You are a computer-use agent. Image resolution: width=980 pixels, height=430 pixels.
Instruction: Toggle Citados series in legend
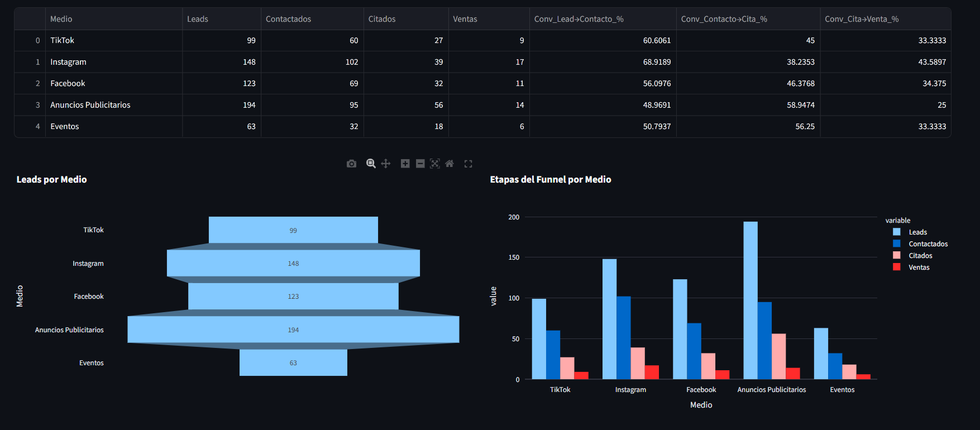point(920,256)
